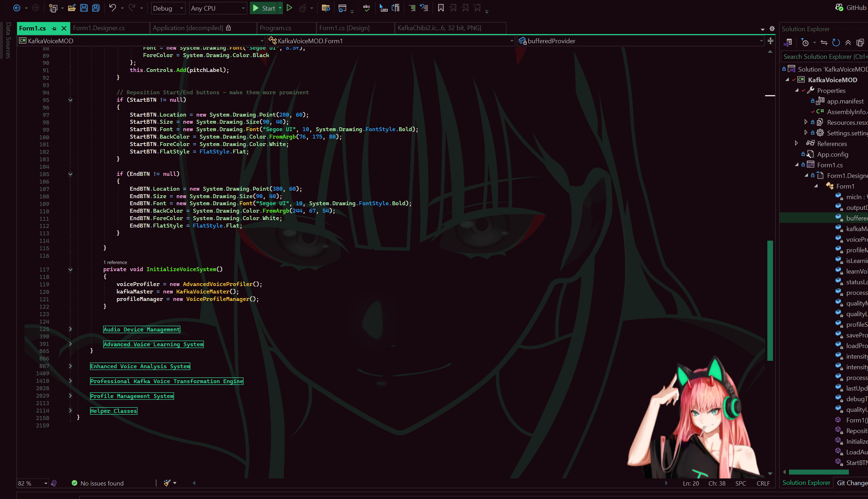Image resolution: width=868 pixels, height=499 pixels.
Task: Close the Form1.cs tab with its X
Action: (64, 28)
